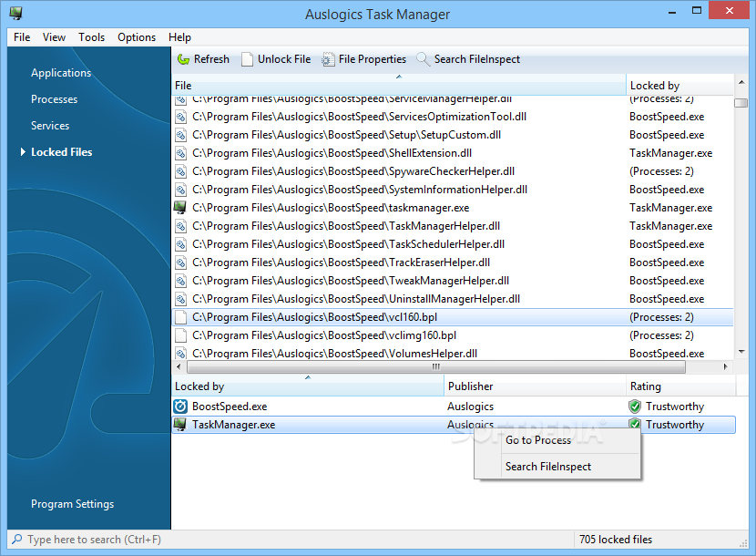Click the green shield icon beside BoostSpeed.exe rating
This screenshot has width=756, height=556.
635,407
